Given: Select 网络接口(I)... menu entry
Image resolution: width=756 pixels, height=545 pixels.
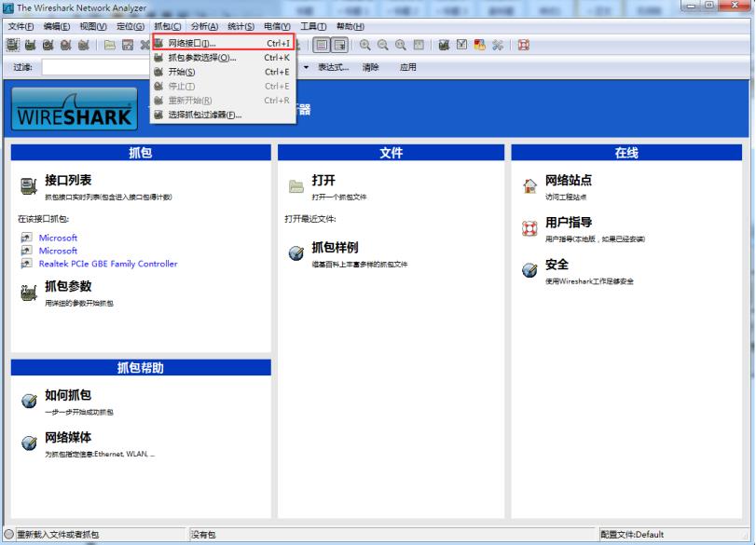Looking at the screenshot, I should coord(223,43).
